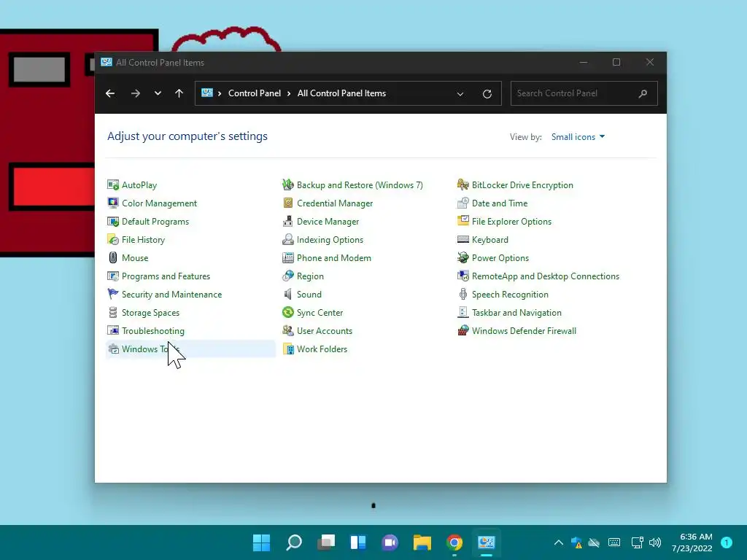Viewport: 747px width, 560px height.
Task: Open Task View on the taskbar
Action: [326, 542]
